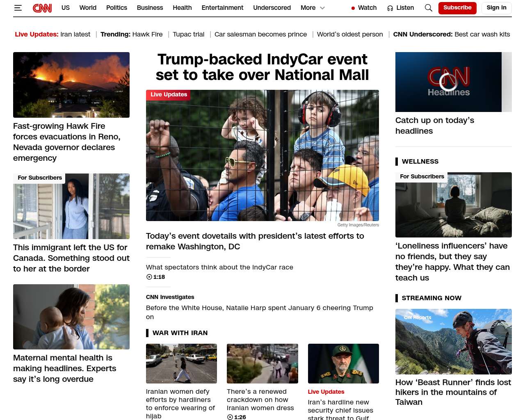Open the search magnifier icon

[429, 8]
